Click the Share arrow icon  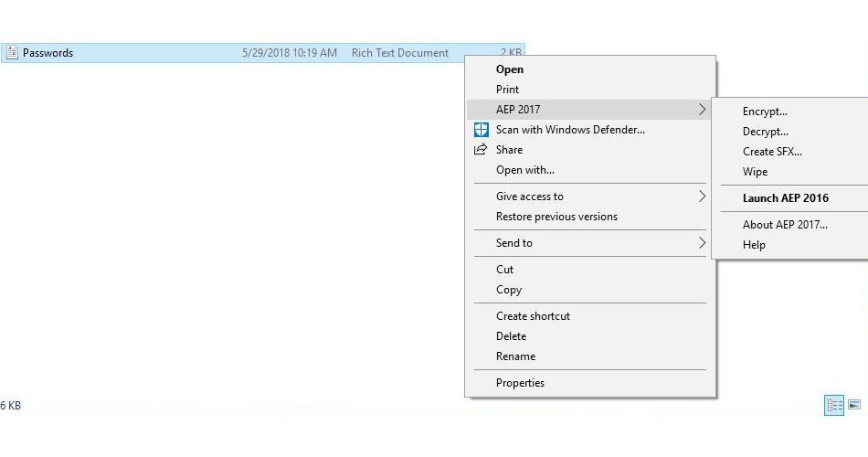[x=481, y=150]
